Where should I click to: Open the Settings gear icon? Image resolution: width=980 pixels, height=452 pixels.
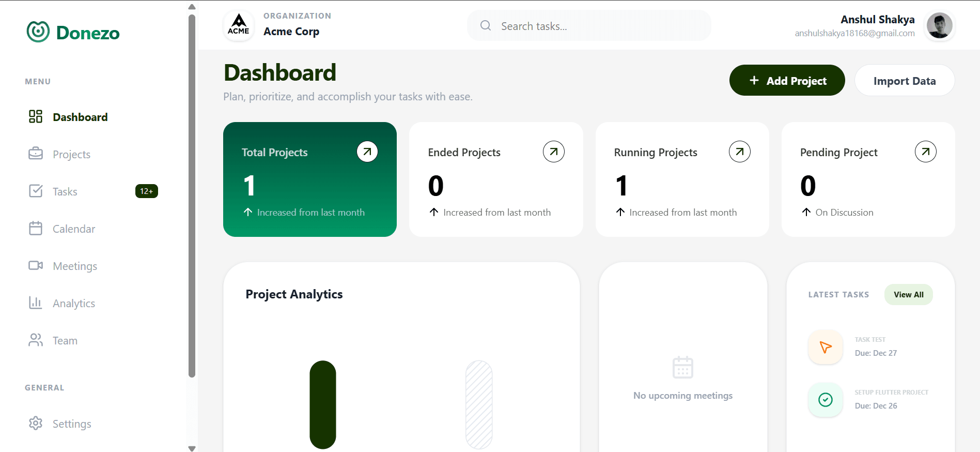35,423
